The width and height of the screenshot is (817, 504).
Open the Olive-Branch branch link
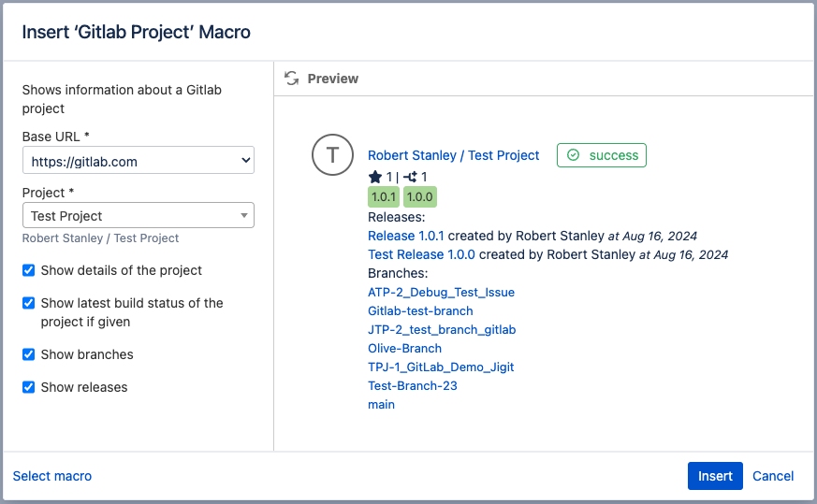coord(404,348)
